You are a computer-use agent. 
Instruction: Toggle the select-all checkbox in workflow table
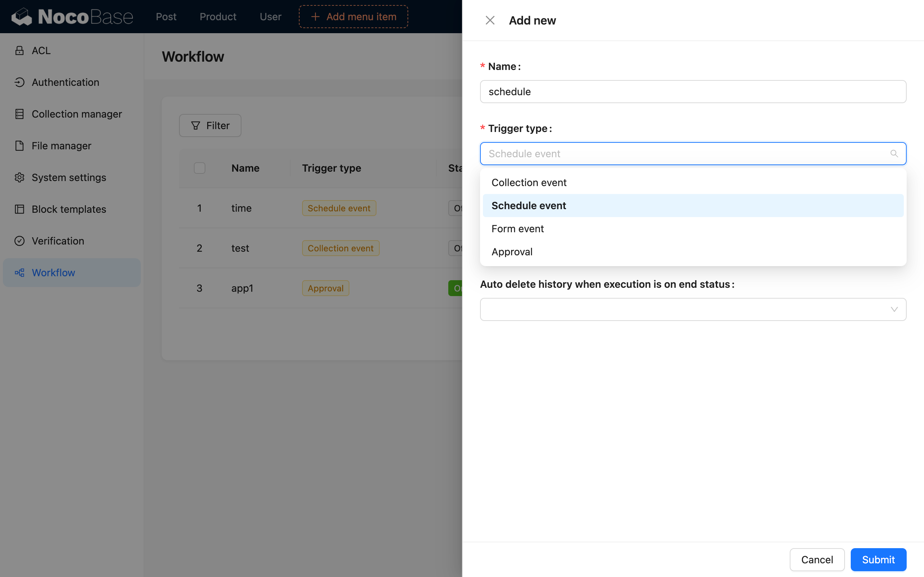pos(199,168)
